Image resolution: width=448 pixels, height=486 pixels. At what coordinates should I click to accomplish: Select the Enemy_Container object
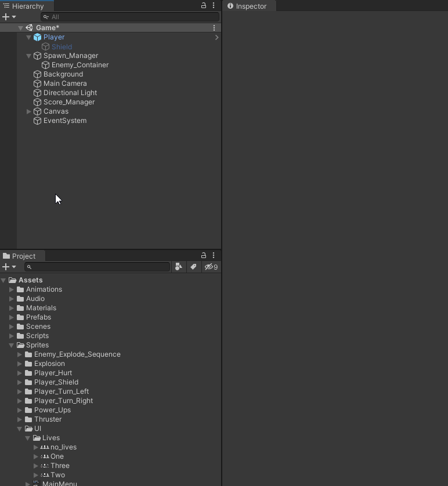coord(80,65)
